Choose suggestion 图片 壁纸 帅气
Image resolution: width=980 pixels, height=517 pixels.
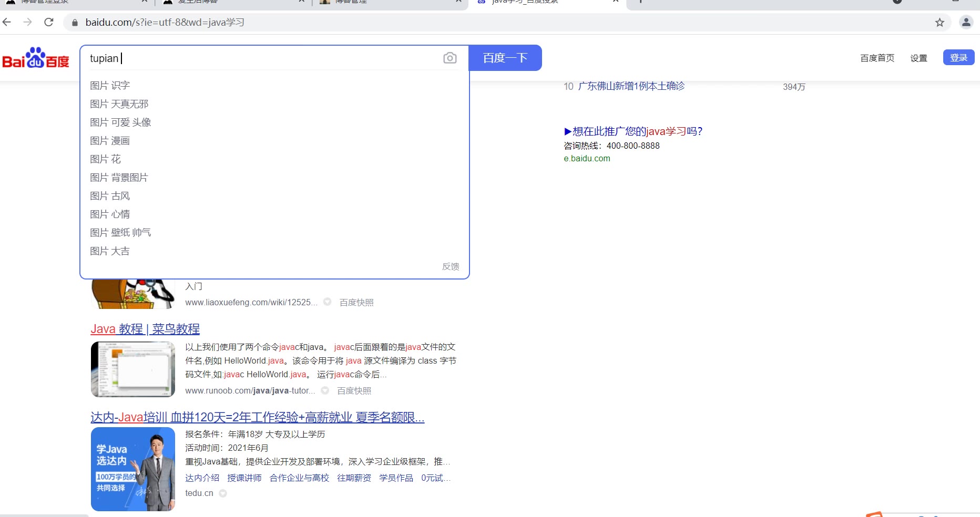tap(274, 232)
